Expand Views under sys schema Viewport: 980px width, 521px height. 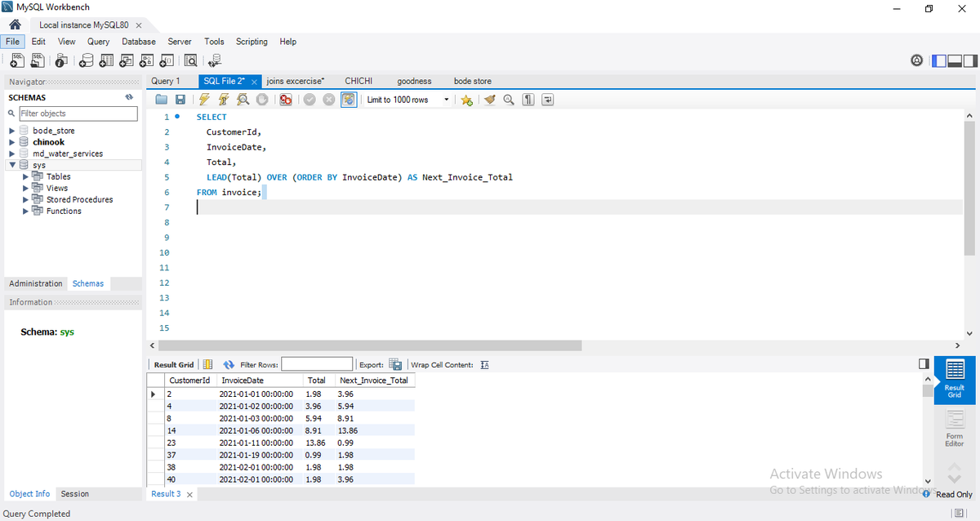25,188
